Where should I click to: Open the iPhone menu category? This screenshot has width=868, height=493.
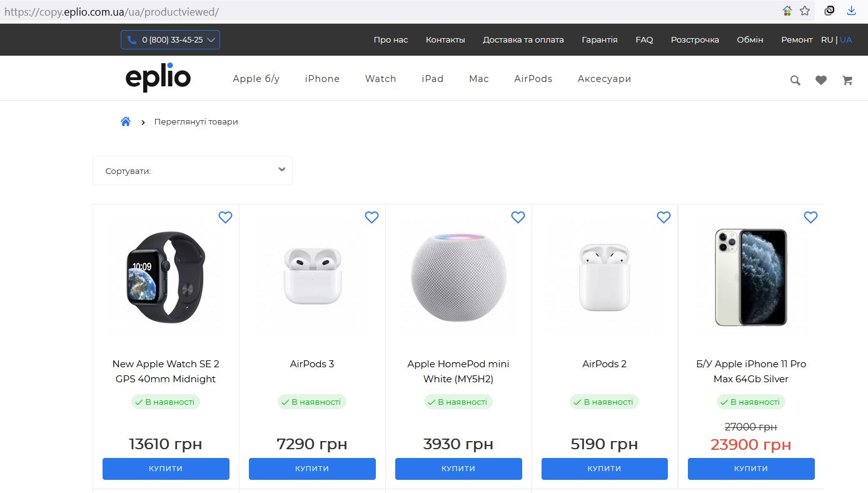coord(322,79)
